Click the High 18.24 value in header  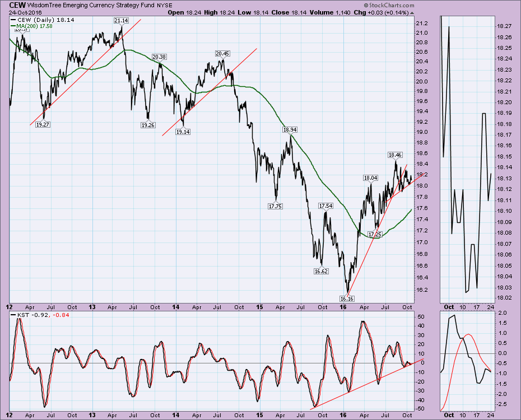(219, 13)
